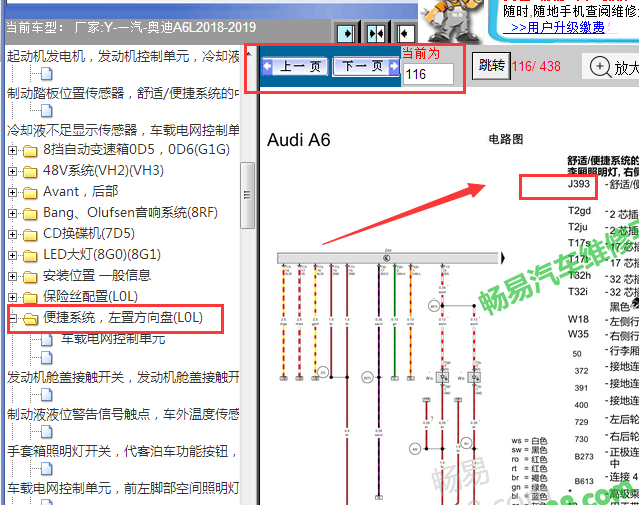
Task: Click the Audi A6 diagram title
Action: click(298, 140)
